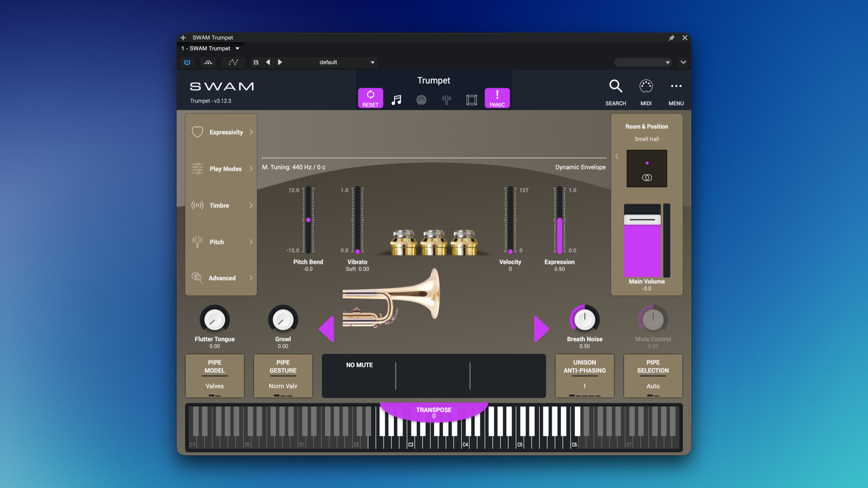
Task: Open the tuning fork pitch icon
Action: coord(446,100)
